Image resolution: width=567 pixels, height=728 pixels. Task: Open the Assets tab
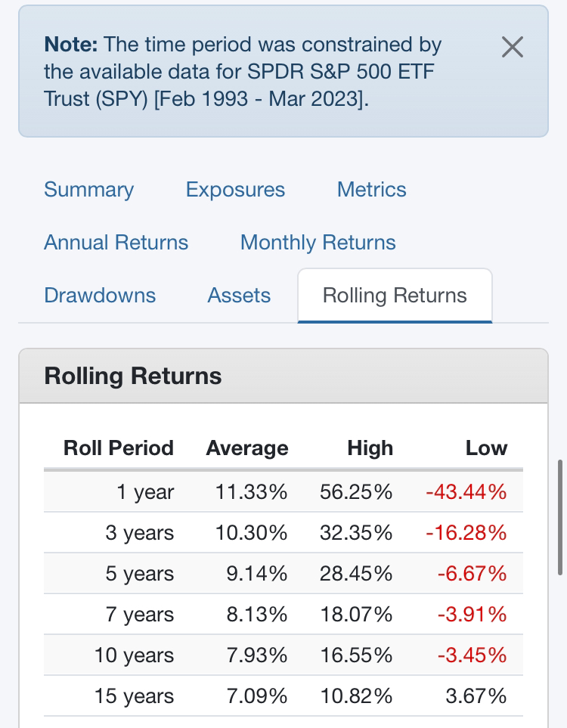point(239,296)
